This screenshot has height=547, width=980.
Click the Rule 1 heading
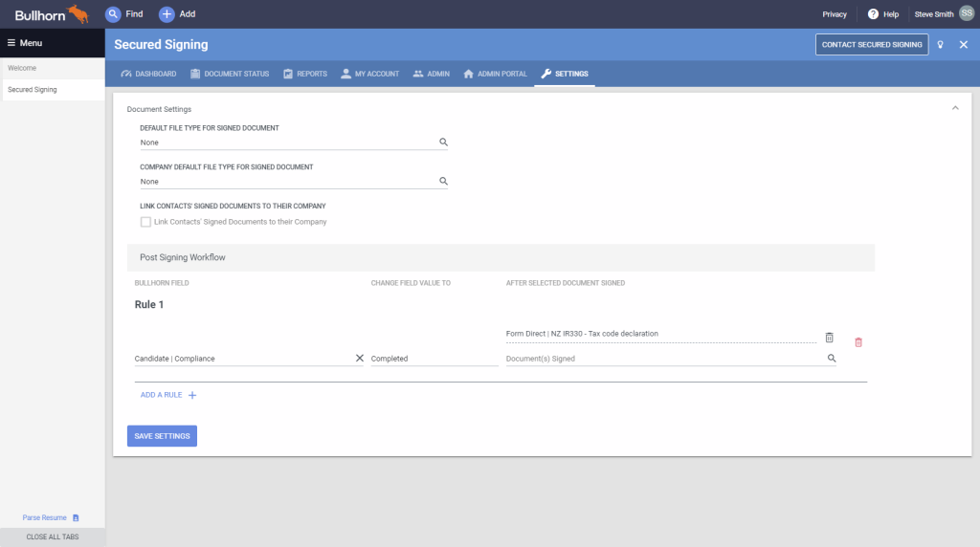click(x=148, y=304)
